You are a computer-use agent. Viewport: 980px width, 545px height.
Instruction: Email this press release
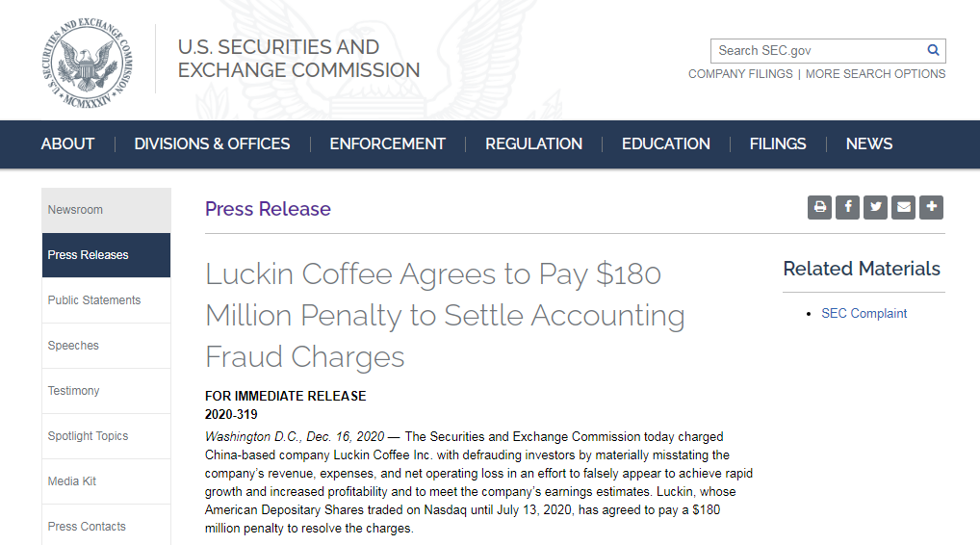click(x=903, y=207)
